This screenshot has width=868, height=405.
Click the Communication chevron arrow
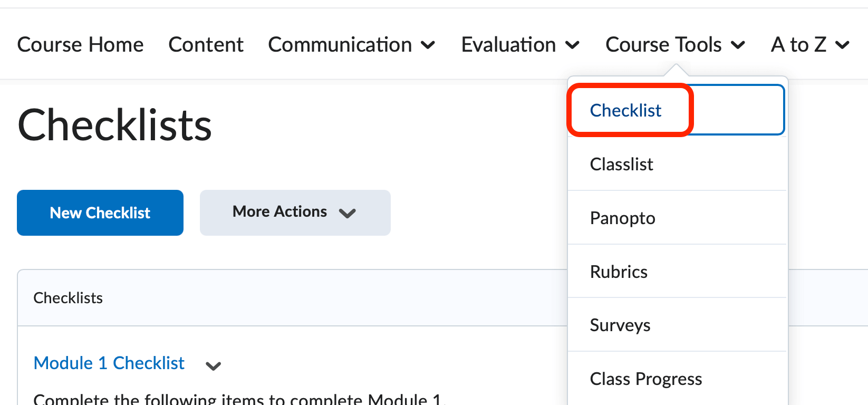(429, 45)
